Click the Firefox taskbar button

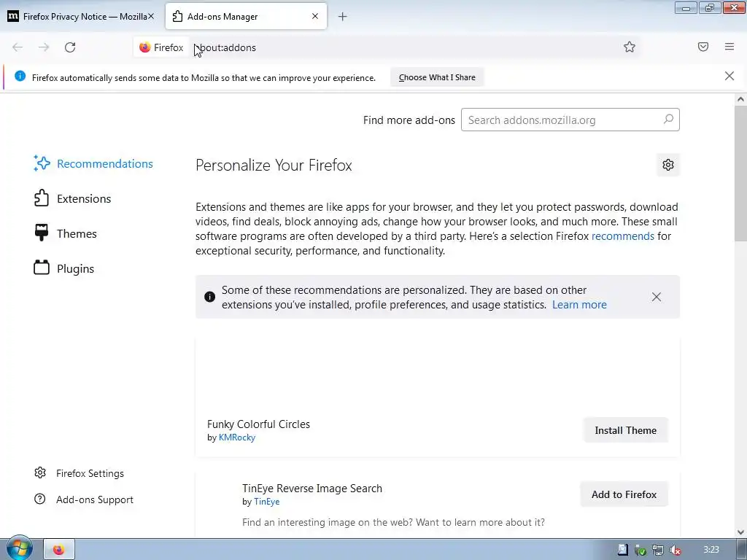point(59,550)
